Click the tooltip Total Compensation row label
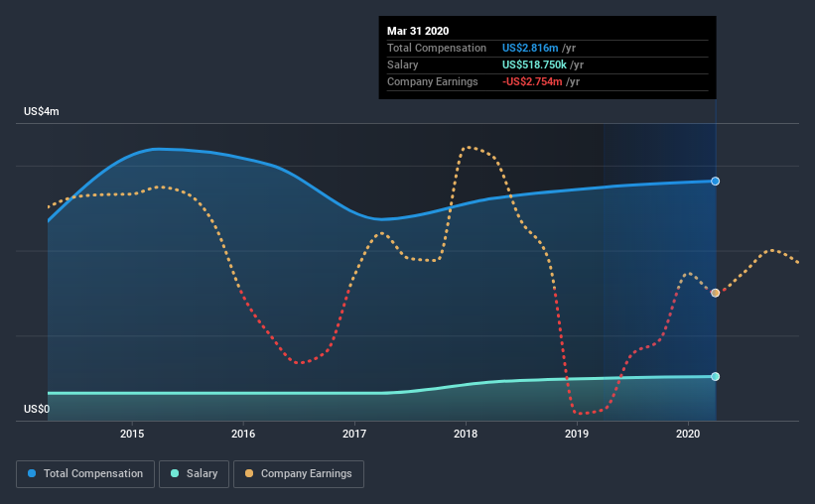This screenshot has width=815, height=504. tap(437, 48)
